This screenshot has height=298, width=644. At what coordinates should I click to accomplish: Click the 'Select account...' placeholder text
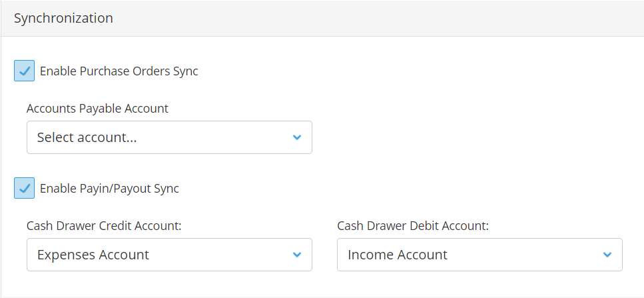87,137
